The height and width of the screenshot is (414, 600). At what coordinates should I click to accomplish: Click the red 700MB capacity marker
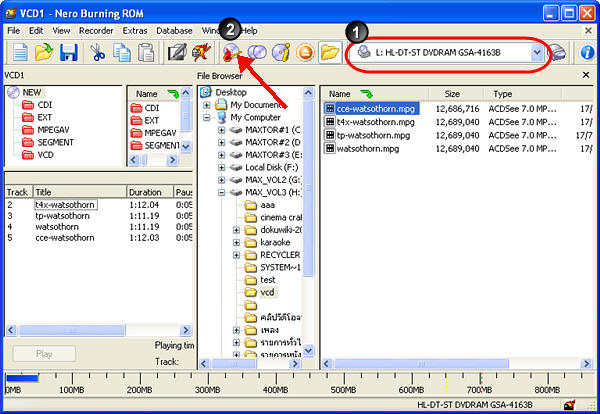click(x=481, y=381)
